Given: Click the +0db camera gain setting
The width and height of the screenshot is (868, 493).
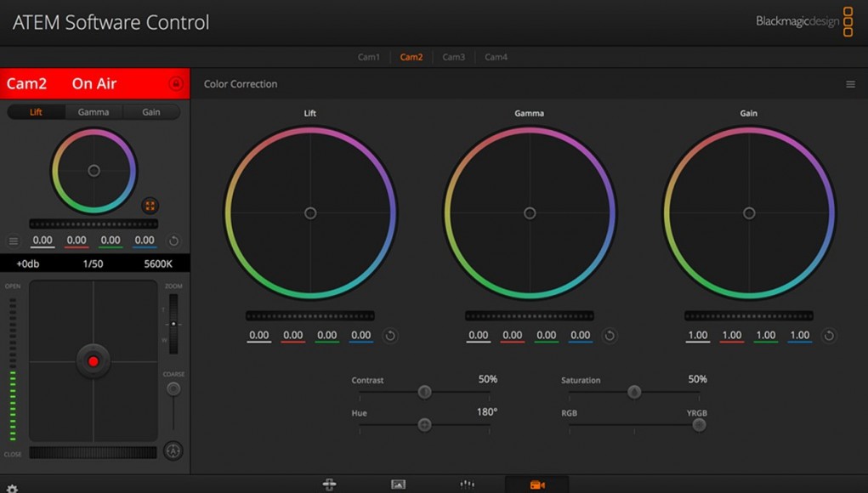Looking at the screenshot, I should [28, 264].
